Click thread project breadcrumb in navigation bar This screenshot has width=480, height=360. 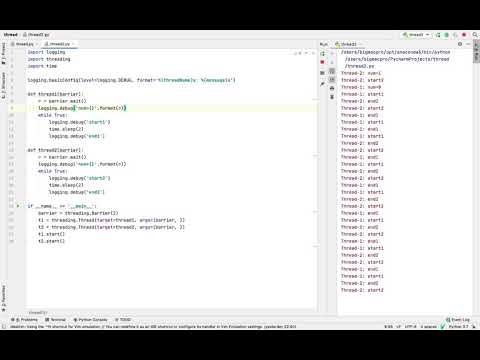coord(10,35)
